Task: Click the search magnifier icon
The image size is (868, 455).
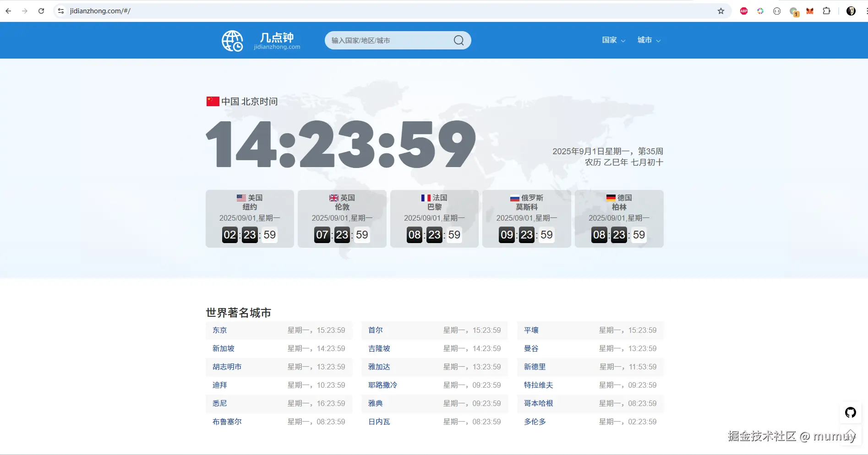Action: 458,40
